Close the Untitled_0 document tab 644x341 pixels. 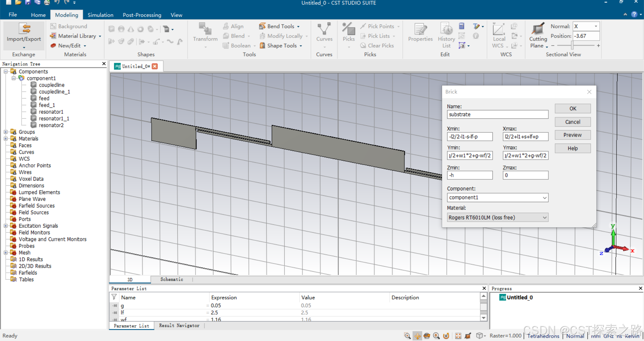point(155,66)
